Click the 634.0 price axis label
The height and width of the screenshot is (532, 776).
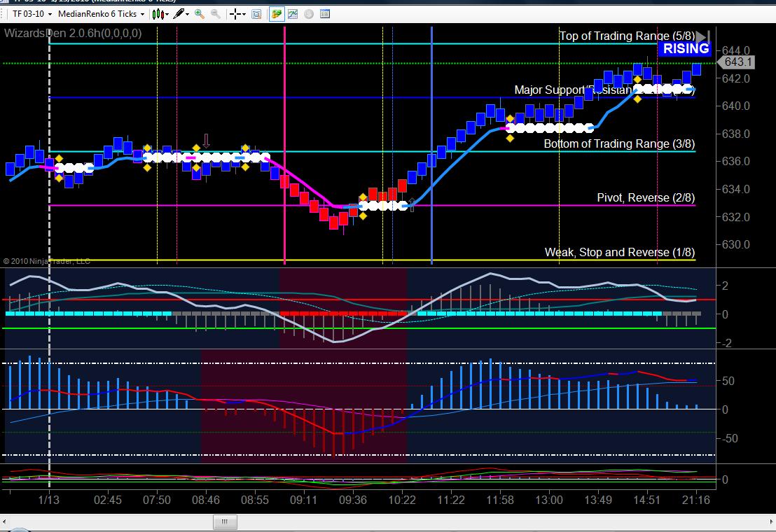pos(736,189)
